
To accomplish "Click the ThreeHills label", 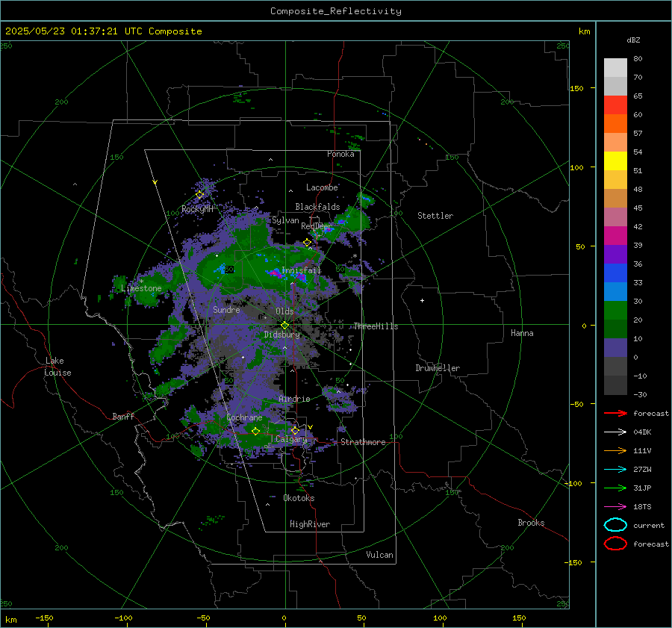I will (x=376, y=326).
